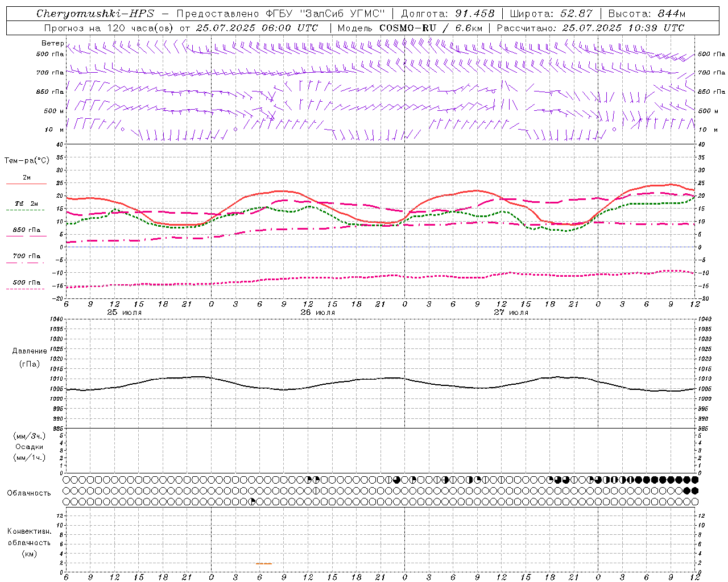
Task: Click the date label 26 июля
Action: (318, 313)
